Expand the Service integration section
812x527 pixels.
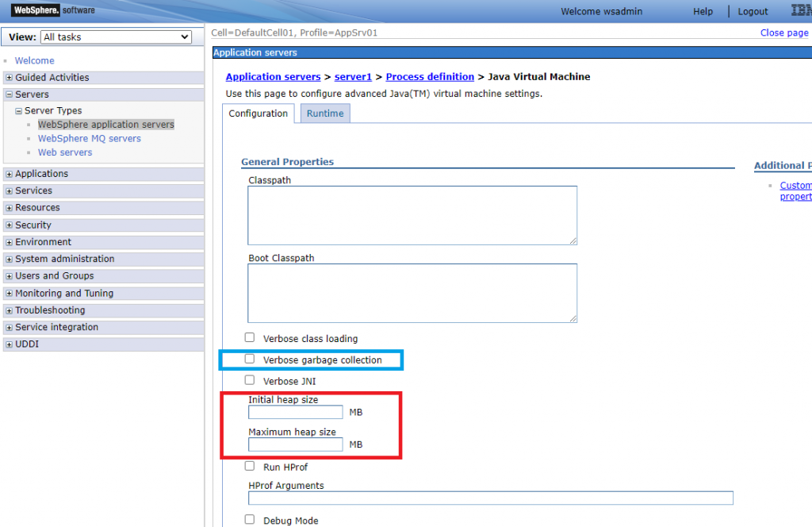tap(9, 328)
